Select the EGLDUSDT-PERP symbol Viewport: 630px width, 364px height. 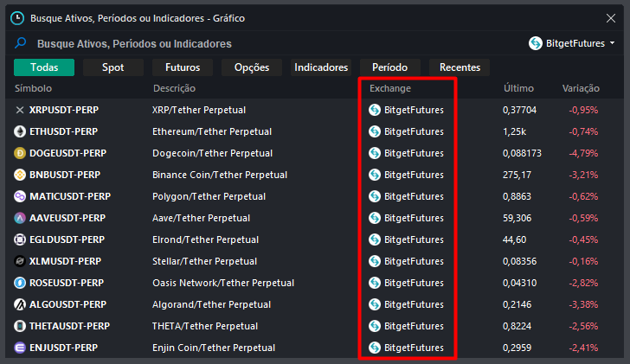(67, 239)
